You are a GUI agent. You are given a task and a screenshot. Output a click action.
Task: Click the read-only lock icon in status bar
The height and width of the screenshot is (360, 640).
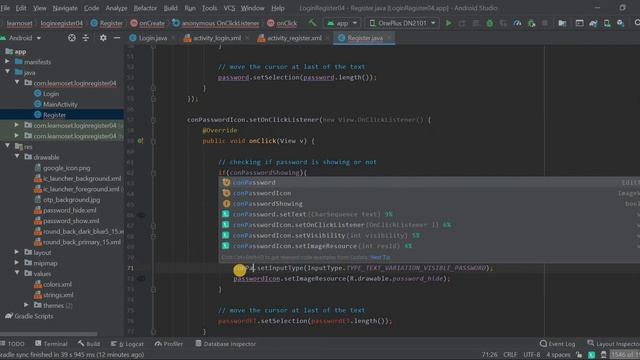pyautogui.click(x=579, y=355)
